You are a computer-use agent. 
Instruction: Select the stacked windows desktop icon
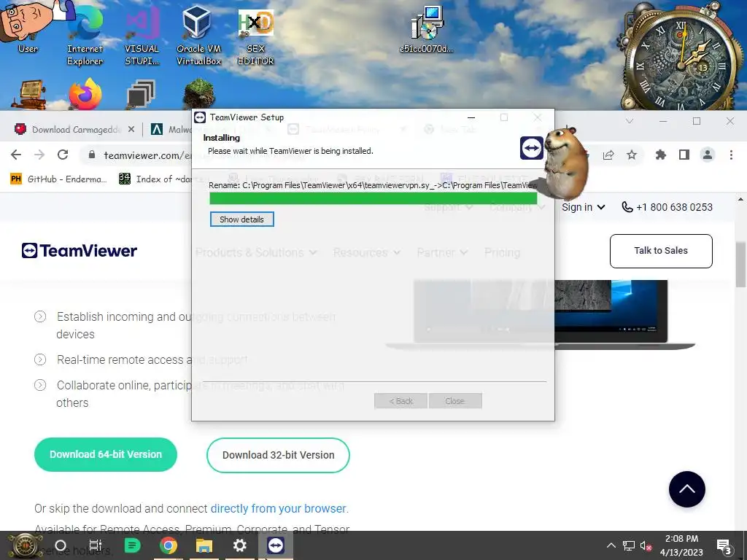(141, 94)
